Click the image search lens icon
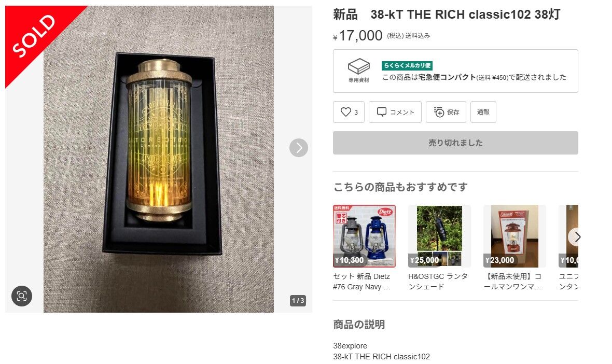 [22, 296]
